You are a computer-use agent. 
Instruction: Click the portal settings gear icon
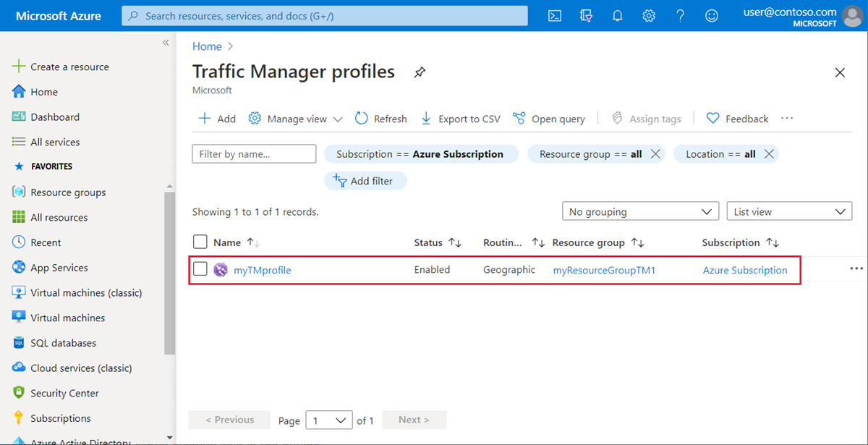tap(649, 15)
